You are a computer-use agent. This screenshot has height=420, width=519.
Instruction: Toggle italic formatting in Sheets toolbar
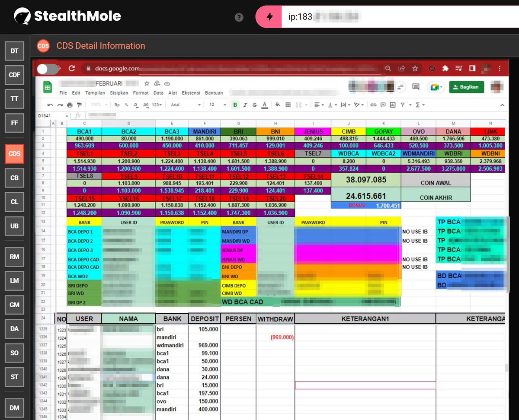click(245, 105)
